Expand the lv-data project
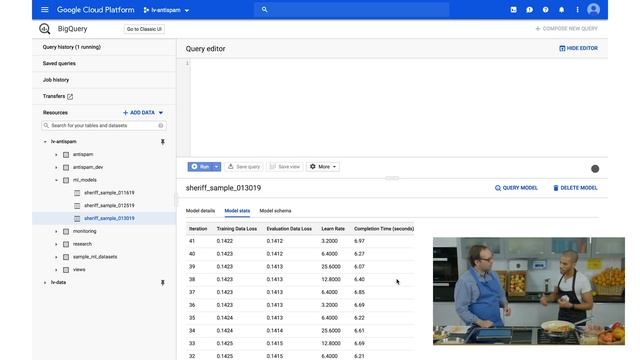 point(45,282)
